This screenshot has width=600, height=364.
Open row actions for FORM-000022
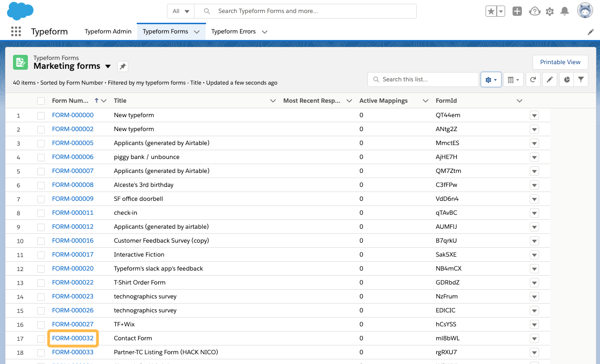pos(534,283)
